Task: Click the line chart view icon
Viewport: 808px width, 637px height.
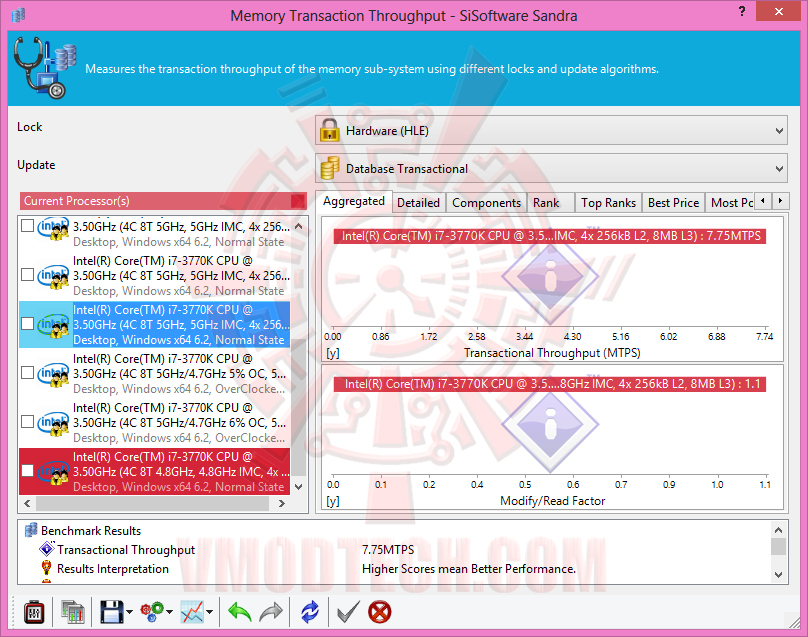Action: (192, 612)
